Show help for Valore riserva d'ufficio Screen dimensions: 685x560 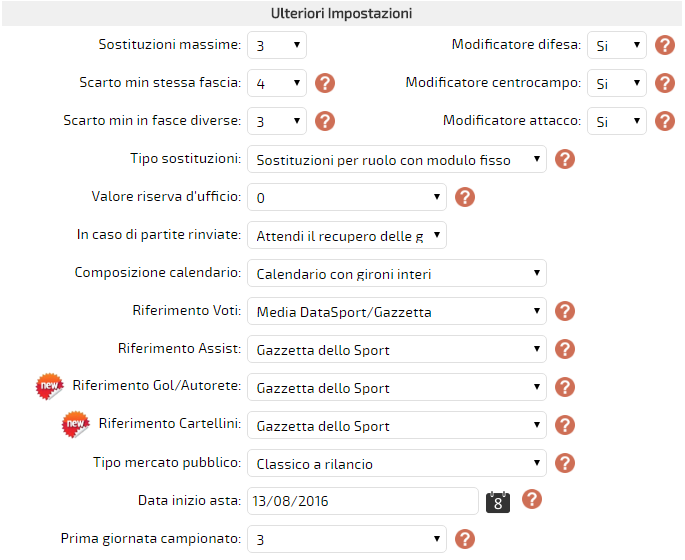(x=465, y=197)
